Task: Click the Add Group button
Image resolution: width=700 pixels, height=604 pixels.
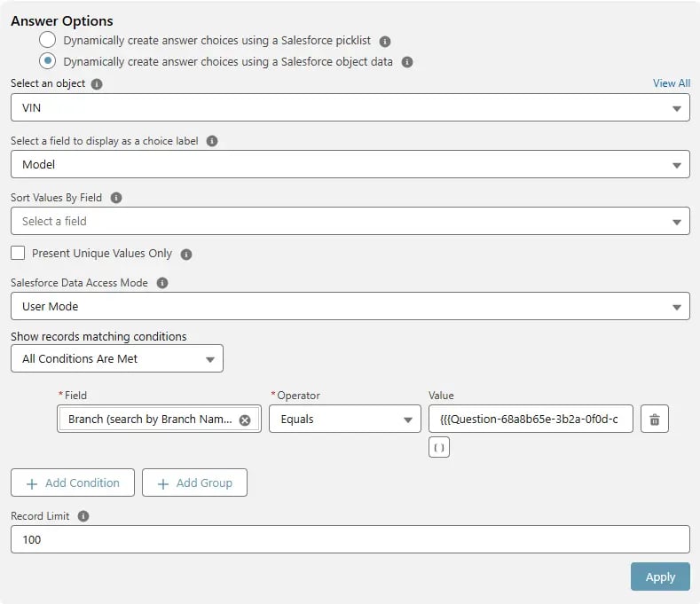Action: click(194, 482)
